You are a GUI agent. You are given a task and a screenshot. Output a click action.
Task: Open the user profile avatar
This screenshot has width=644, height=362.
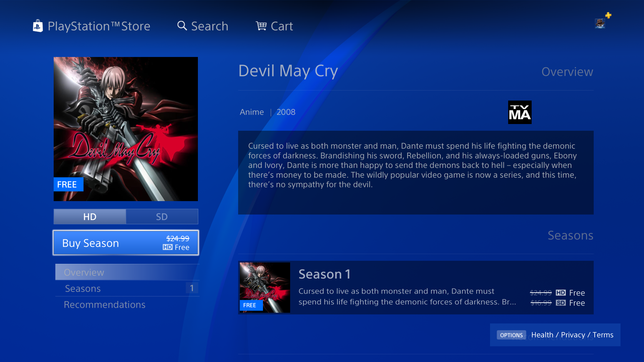click(x=600, y=23)
